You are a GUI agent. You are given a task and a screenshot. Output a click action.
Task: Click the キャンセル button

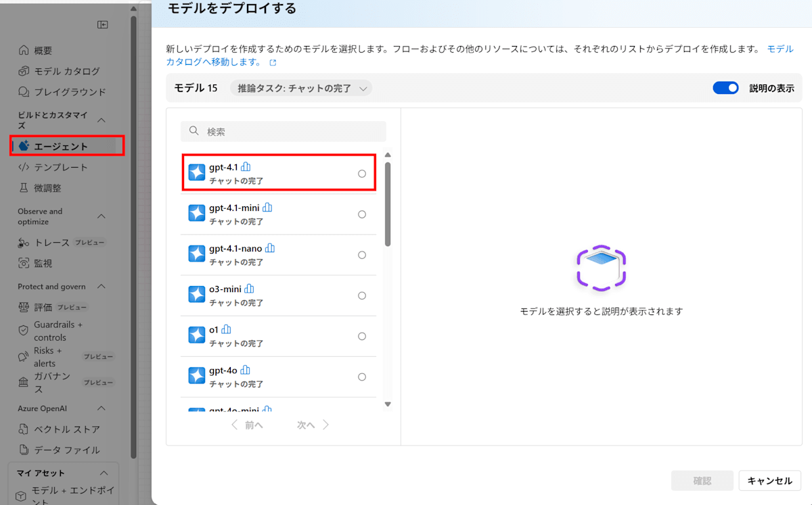click(x=770, y=481)
